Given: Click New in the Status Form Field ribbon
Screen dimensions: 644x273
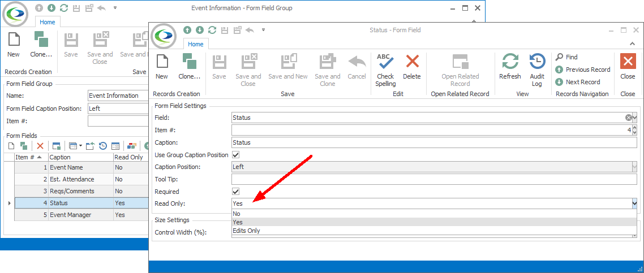Looking at the screenshot, I should (x=161, y=66).
